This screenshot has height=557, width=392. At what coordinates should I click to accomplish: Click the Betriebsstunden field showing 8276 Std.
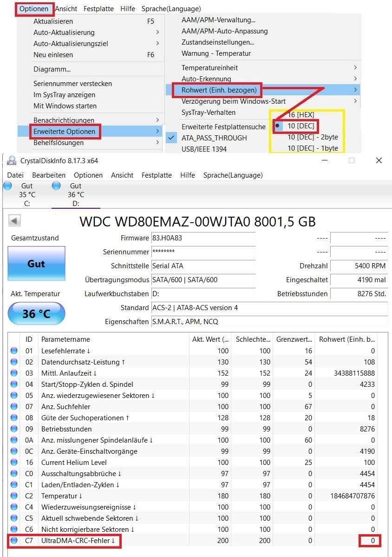point(359,294)
